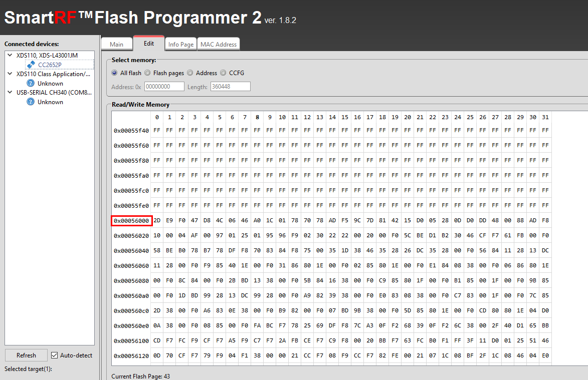Viewport: 588px width, 380px height.
Task: Open the Info Page tab
Action: 181,44
